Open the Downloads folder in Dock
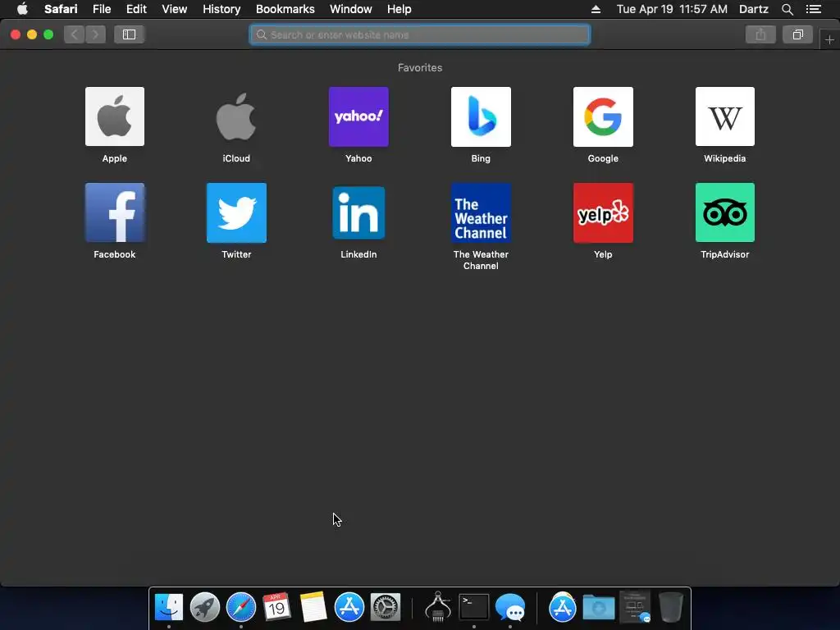This screenshot has width=840, height=630. point(598,608)
